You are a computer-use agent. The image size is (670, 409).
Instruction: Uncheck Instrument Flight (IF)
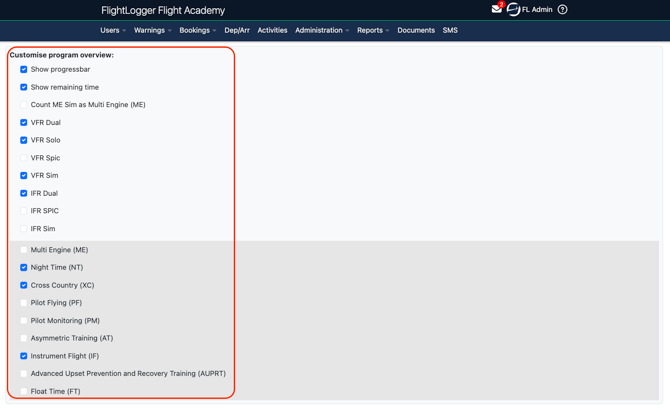coord(24,356)
